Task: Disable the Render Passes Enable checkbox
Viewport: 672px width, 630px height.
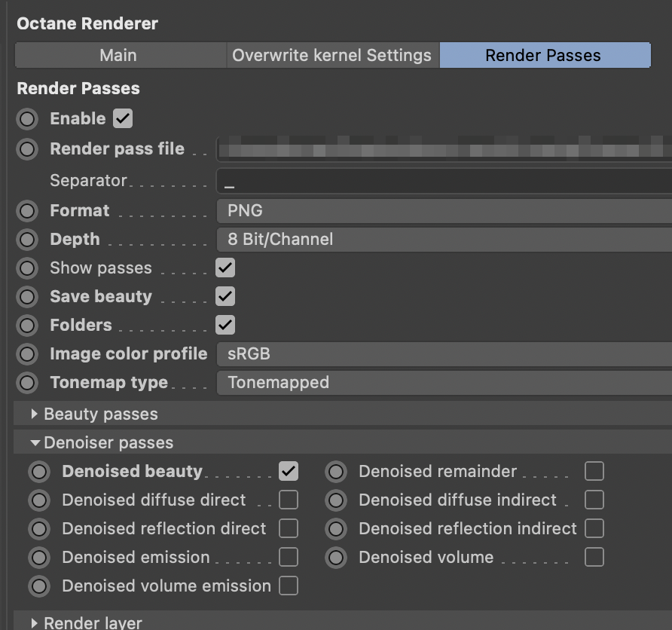Action: pyautogui.click(x=122, y=119)
